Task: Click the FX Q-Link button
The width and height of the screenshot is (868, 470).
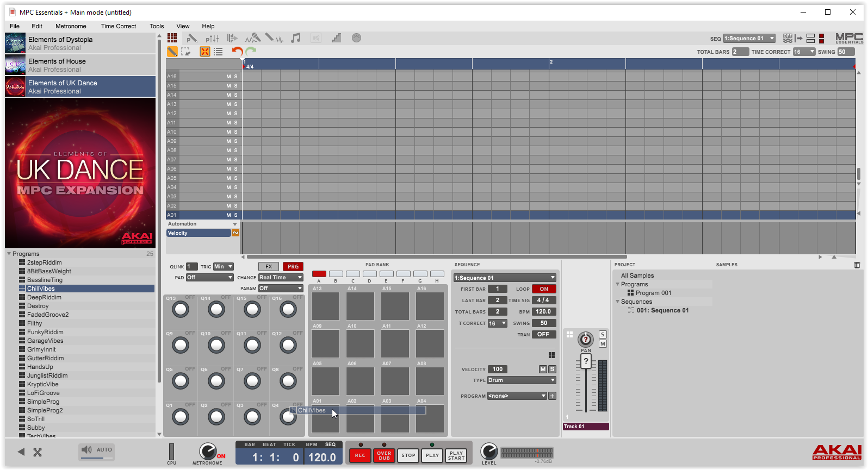Action: 269,267
